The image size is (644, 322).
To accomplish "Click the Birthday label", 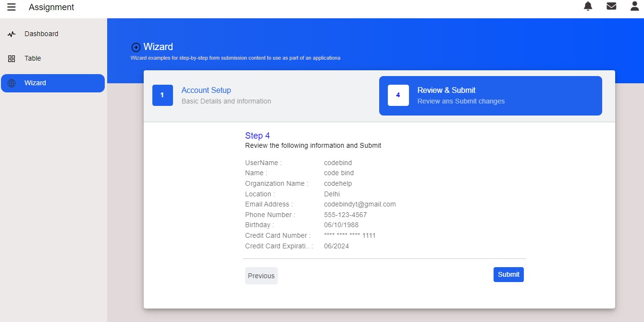I will point(260,225).
